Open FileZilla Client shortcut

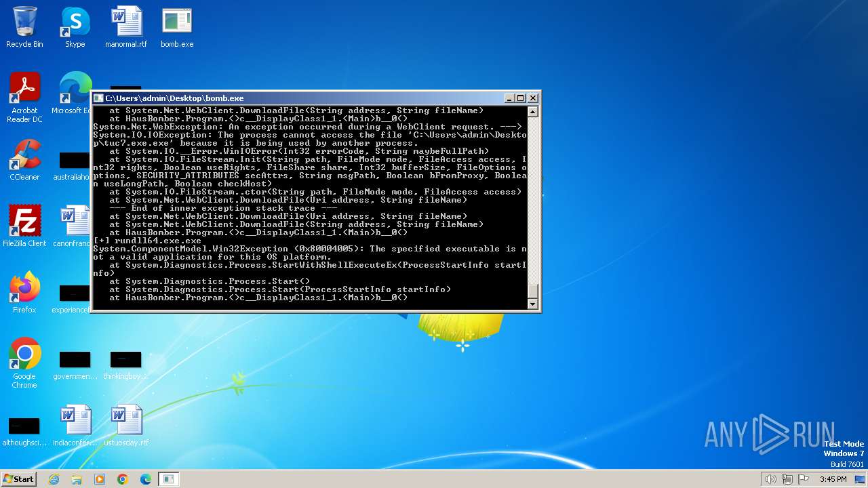click(24, 226)
